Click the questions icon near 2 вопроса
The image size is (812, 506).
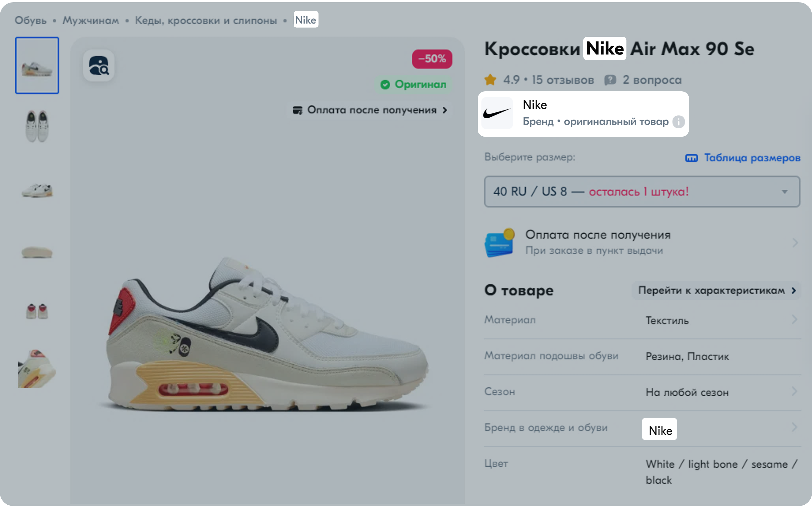tap(610, 80)
